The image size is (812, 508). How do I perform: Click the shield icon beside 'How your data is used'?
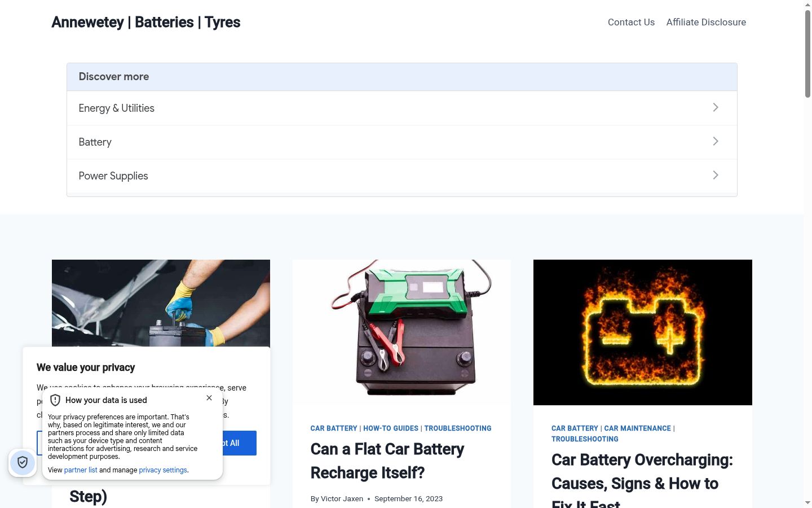(x=55, y=400)
